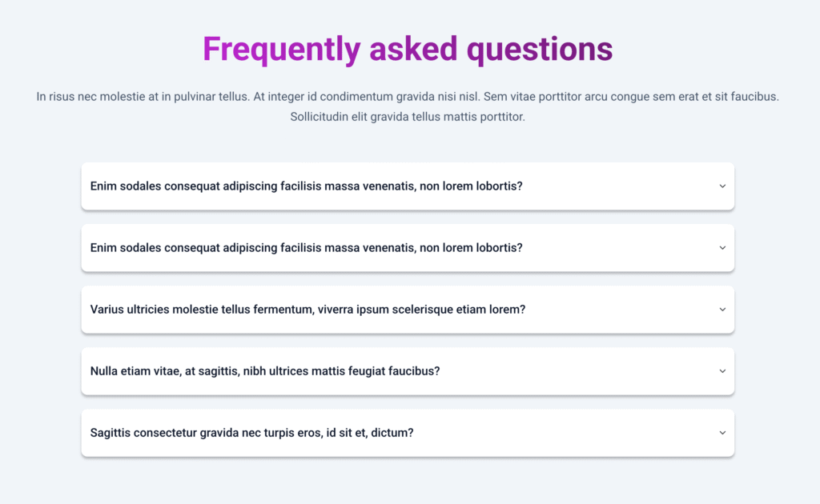This screenshot has width=820, height=504.
Task: Click the 'In risus nec molestie' intro line
Action: tap(408, 96)
